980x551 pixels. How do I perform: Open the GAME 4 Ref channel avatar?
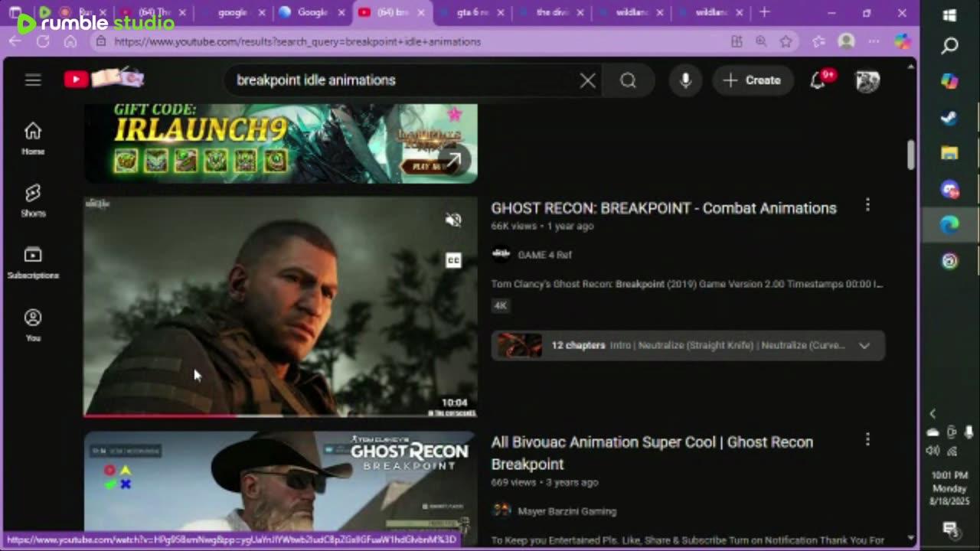pyautogui.click(x=501, y=254)
